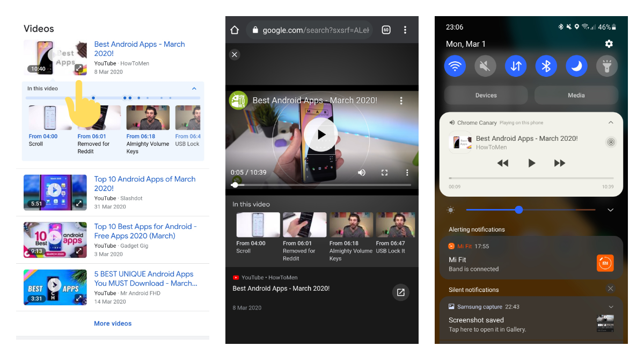Seek on the media notification progress bar
Viewport: 644px width, 360px height.
tap(531, 178)
